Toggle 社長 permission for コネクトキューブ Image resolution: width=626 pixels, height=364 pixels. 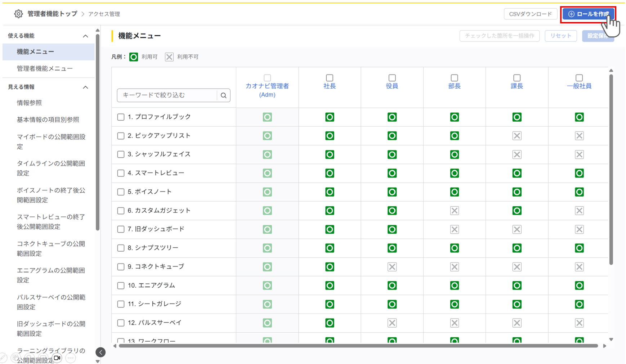click(x=330, y=267)
